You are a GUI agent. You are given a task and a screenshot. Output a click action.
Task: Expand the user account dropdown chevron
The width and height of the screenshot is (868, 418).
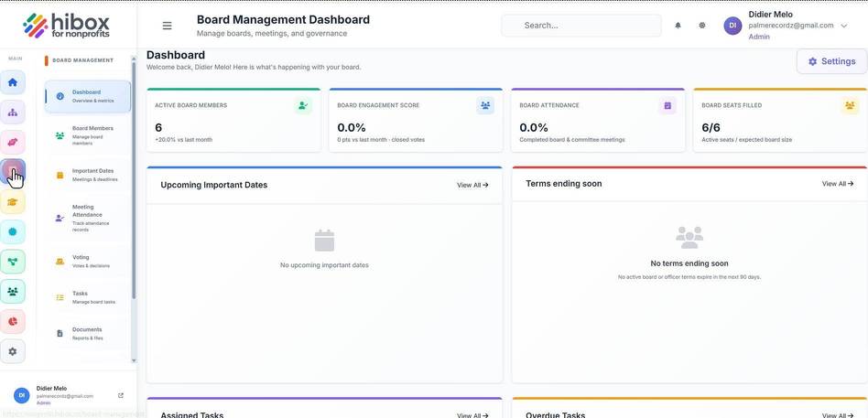click(843, 26)
